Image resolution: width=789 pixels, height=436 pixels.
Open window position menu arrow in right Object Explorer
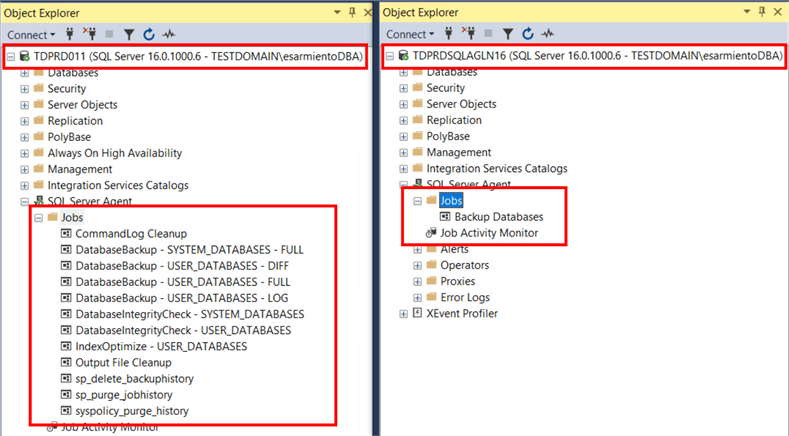click(747, 12)
